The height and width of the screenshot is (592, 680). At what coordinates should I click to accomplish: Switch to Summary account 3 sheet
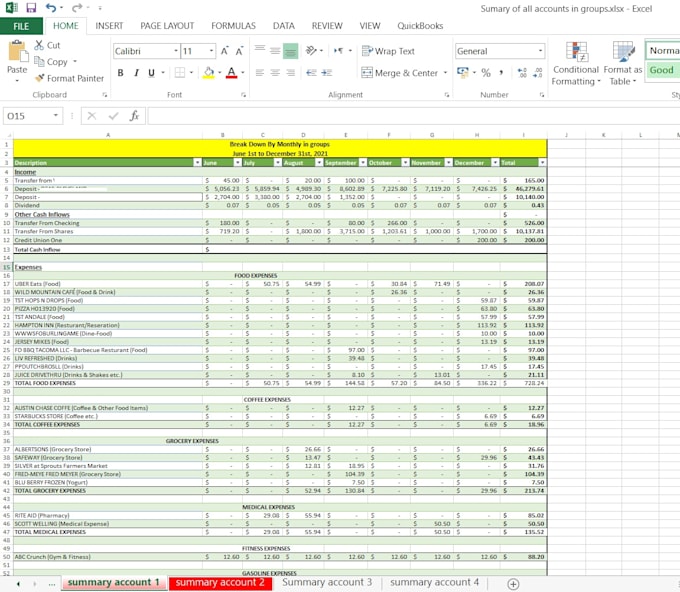point(327,582)
